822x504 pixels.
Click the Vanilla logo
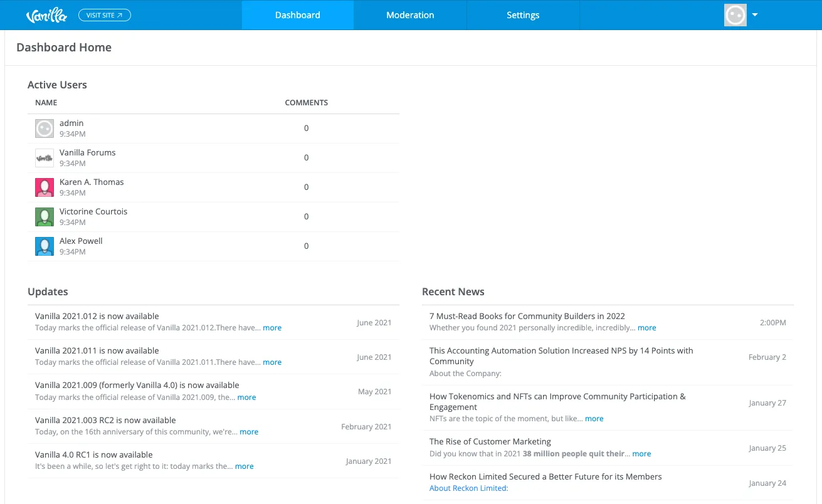pos(46,15)
